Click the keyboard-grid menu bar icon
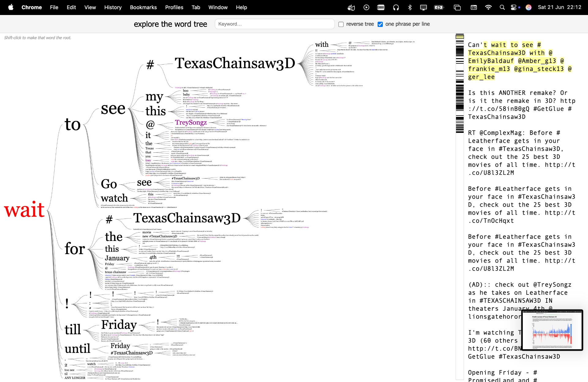 (381, 7)
